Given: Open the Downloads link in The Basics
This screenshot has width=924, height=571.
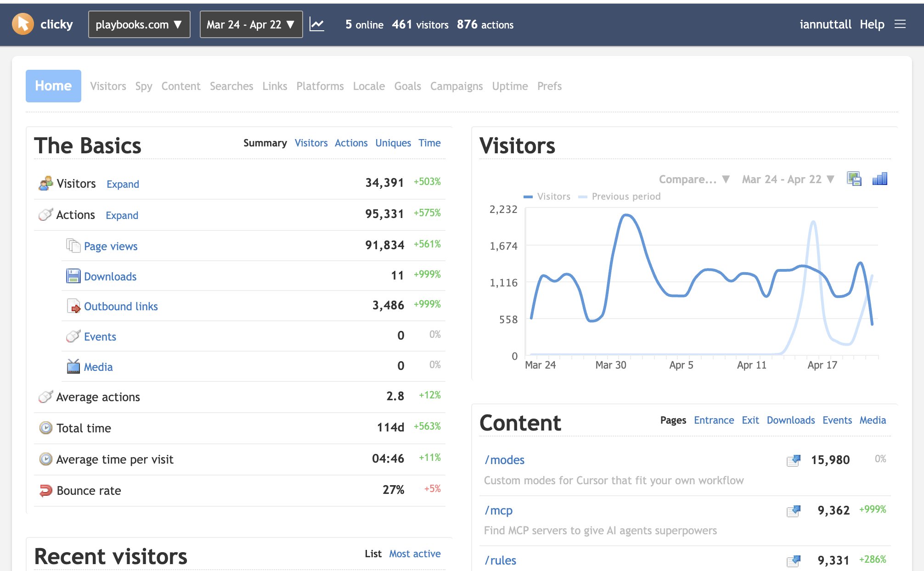Looking at the screenshot, I should (110, 276).
